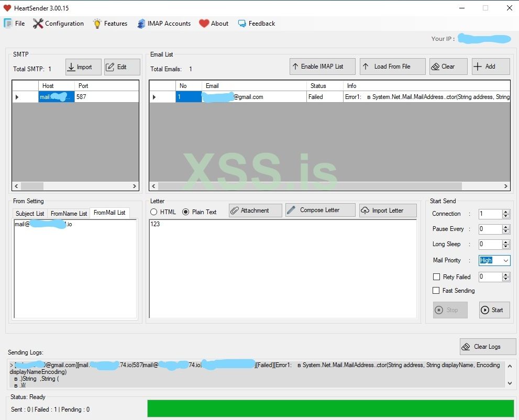Open the File menu
The image size is (519, 420).
(14, 24)
